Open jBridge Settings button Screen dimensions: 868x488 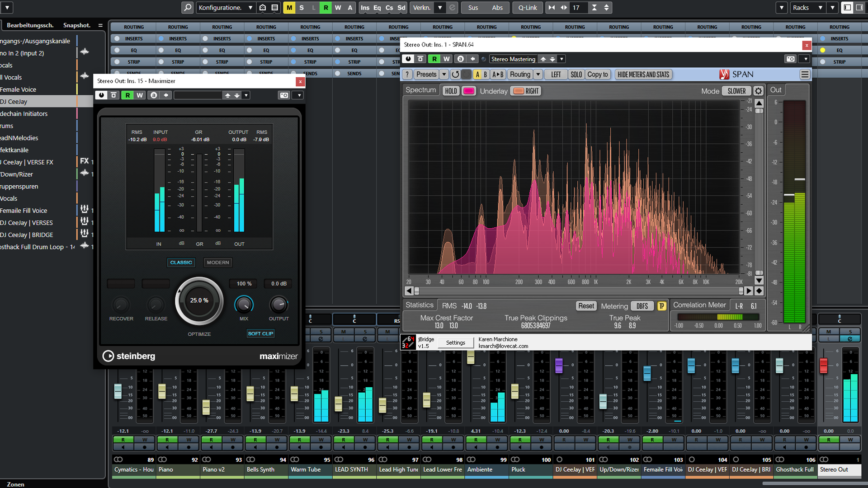[456, 343]
